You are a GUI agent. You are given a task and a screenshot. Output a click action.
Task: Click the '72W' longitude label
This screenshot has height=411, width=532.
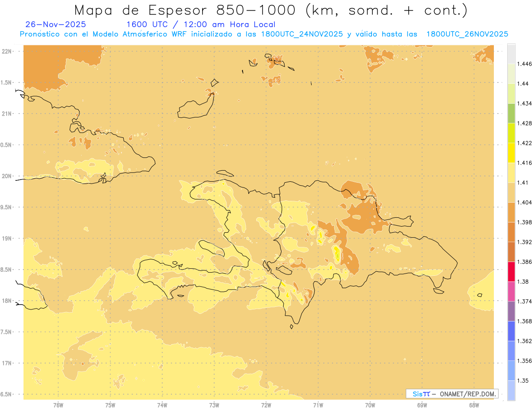266,405
